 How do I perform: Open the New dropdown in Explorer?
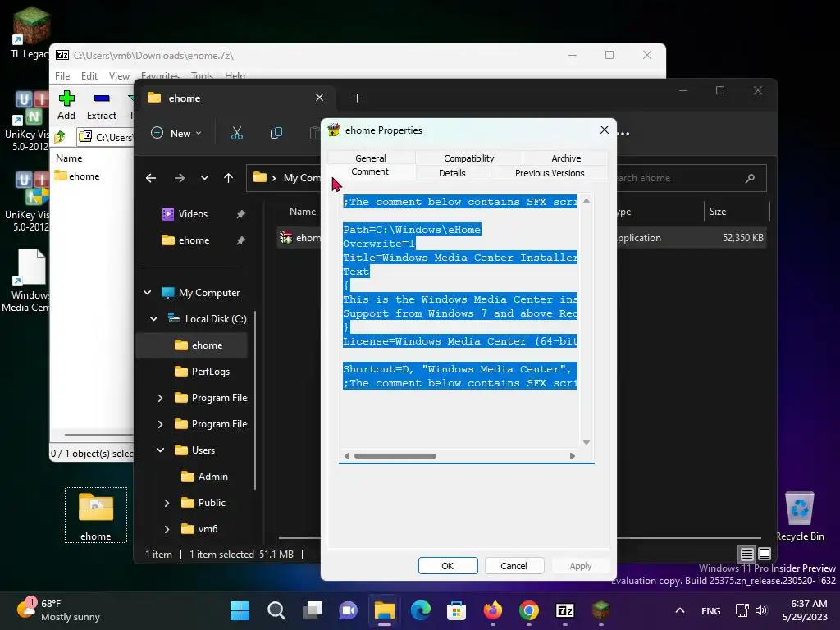pyautogui.click(x=176, y=133)
